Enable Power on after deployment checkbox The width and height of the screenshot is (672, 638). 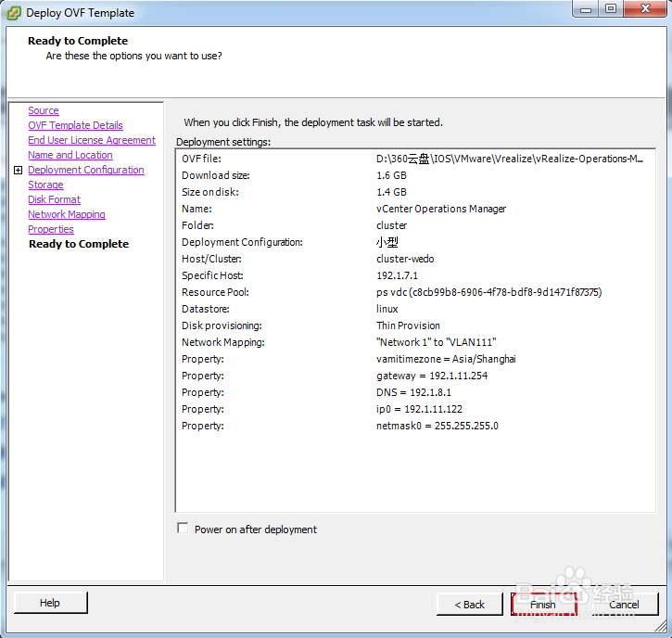[x=183, y=528]
